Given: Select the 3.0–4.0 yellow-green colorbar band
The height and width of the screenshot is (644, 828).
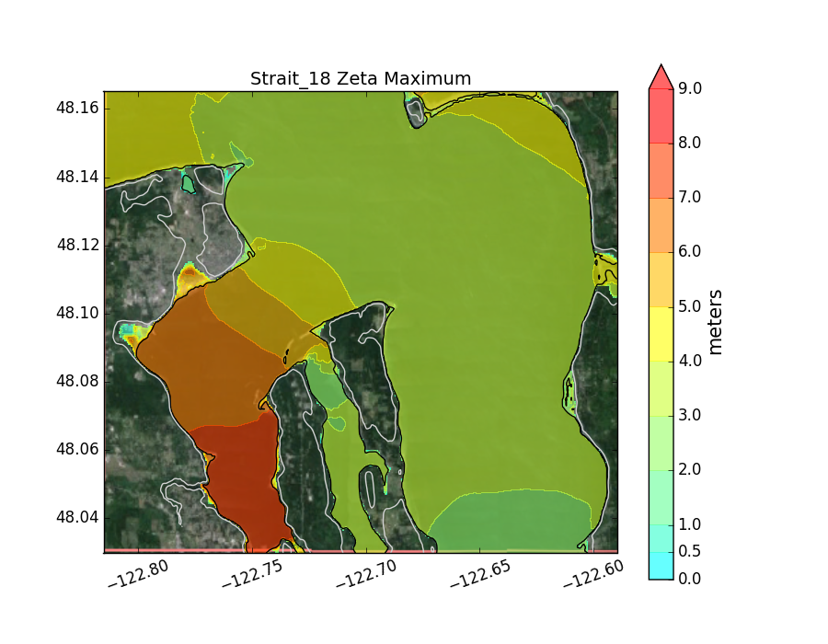Looking at the screenshot, I should 661,388.
